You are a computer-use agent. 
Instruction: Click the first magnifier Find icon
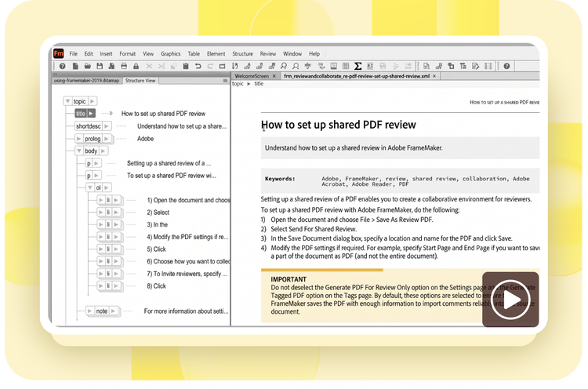click(284, 66)
